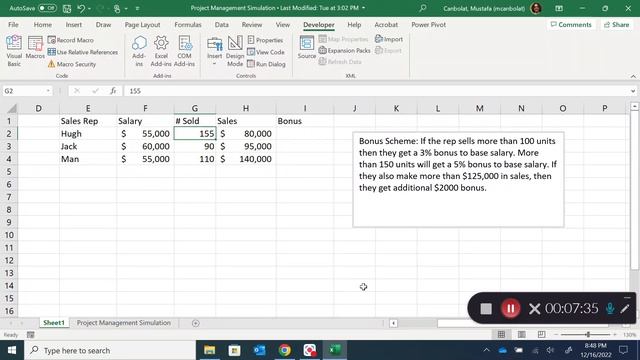
Task: Switch to Page Break Preview
Action: click(x=541, y=334)
